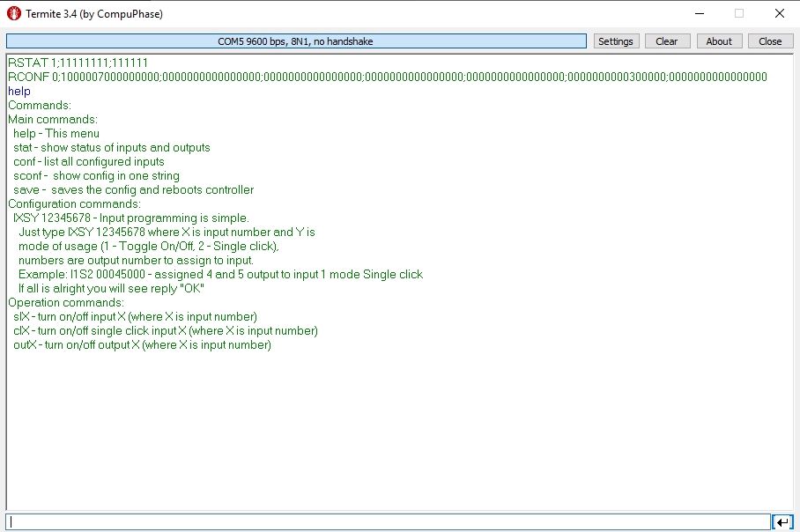The width and height of the screenshot is (800, 532).
Task: Close the COM5 serial connection
Action: 770,41
